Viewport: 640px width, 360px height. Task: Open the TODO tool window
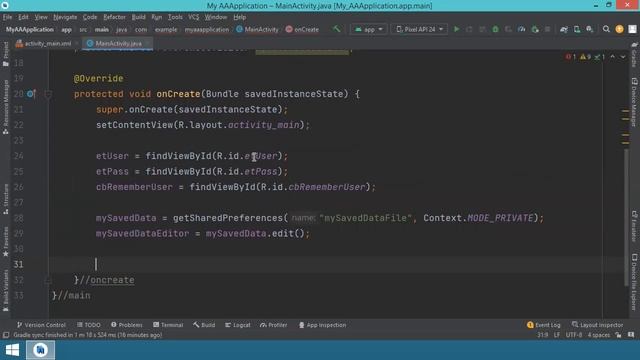89,325
